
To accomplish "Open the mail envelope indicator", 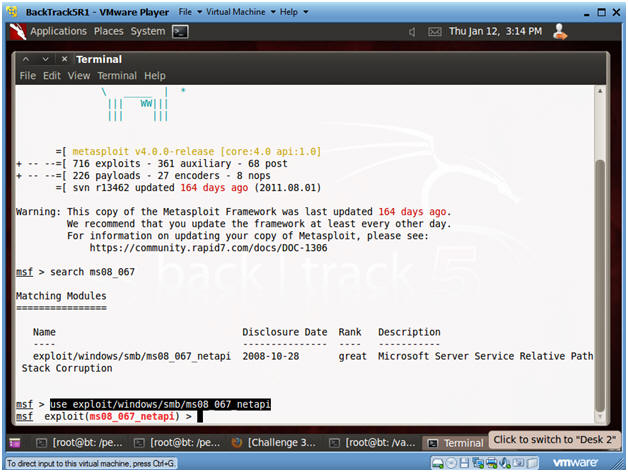I will point(435,32).
